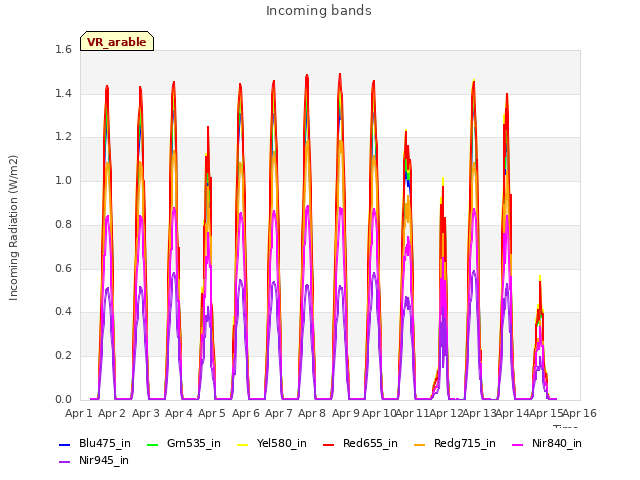Screen dimensions: 640x480
Task: Click the Incoming Radiation (W/m2) axis label
Action: 13,228
